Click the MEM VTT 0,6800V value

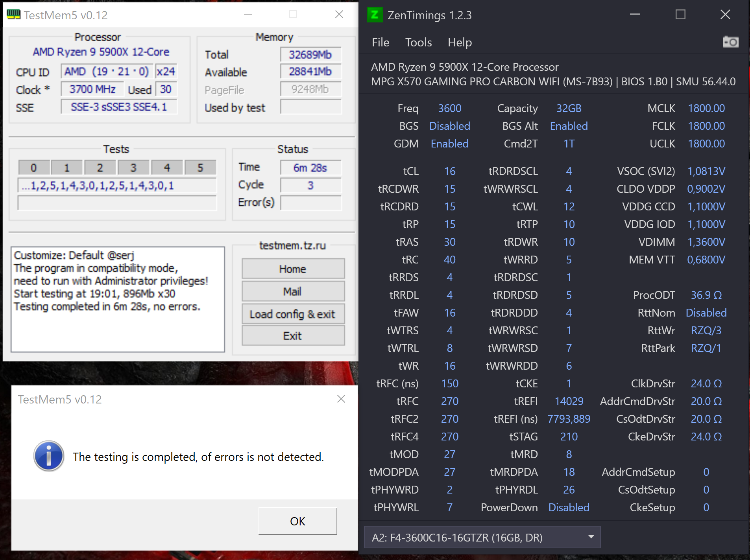pyautogui.click(x=706, y=260)
